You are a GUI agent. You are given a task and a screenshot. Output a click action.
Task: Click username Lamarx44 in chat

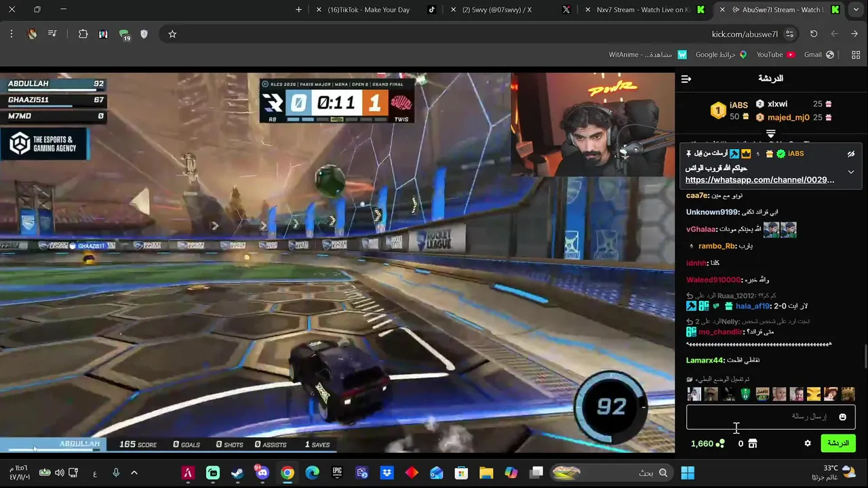pos(705,361)
